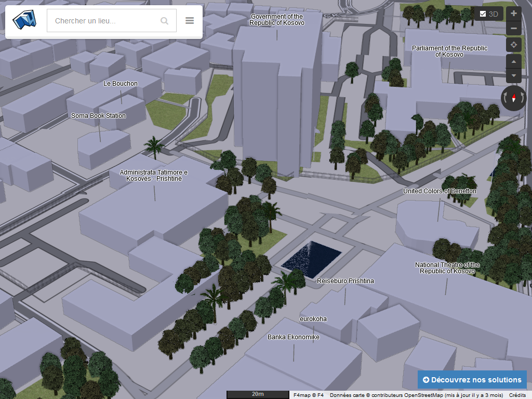Rotate the map clockwise using the compass's right arrow
The image size is (532, 399).
523,98
